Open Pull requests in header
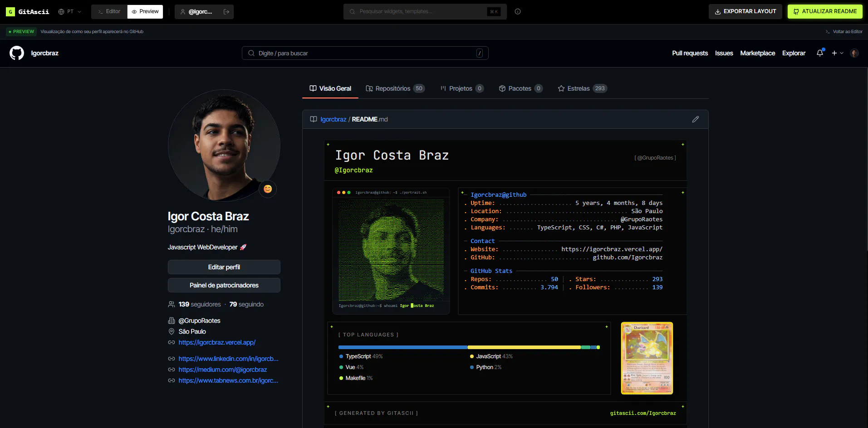Screen dimensions: 868x428 pyautogui.click(x=690, y=53)
